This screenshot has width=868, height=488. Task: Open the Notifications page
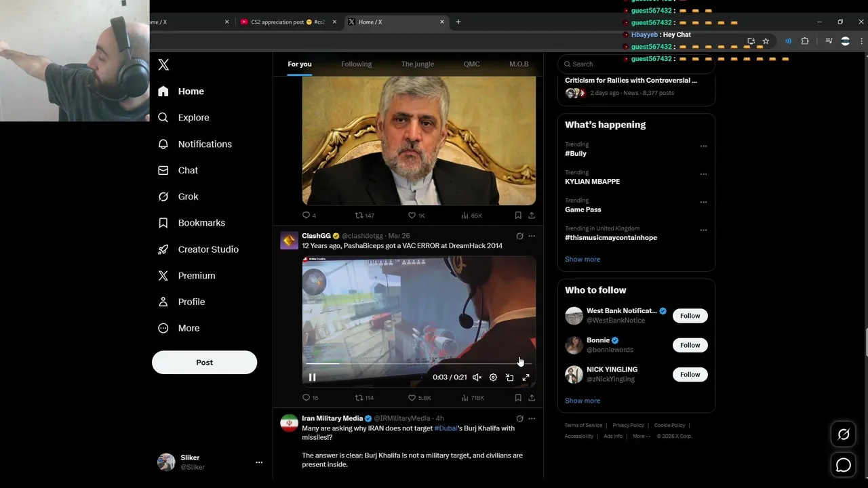click(195, 144)
